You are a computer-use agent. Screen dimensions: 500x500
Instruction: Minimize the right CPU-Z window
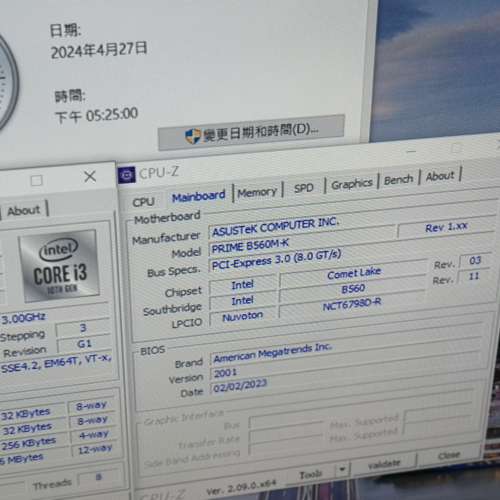coord(412,152)
